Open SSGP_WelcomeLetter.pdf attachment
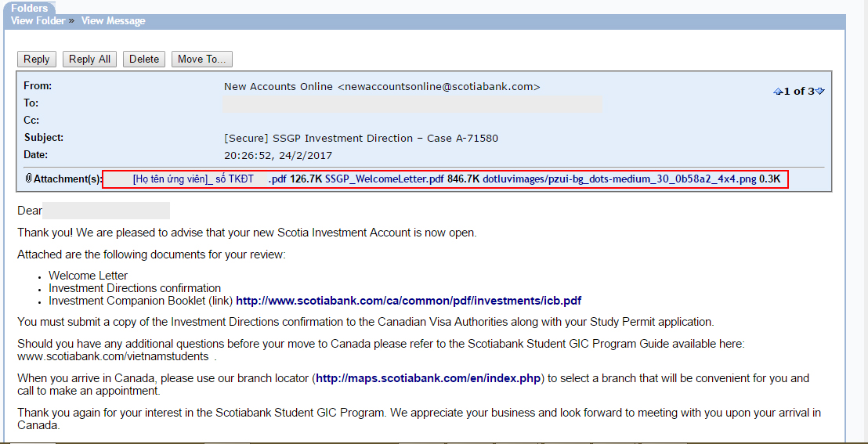 [x=385, y=179]
